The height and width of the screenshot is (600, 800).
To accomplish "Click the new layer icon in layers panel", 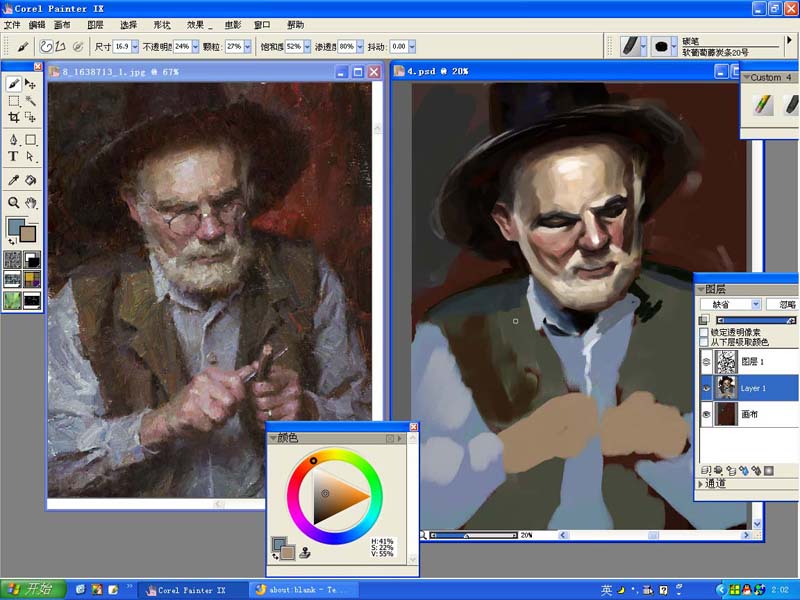I will [731, 470].
